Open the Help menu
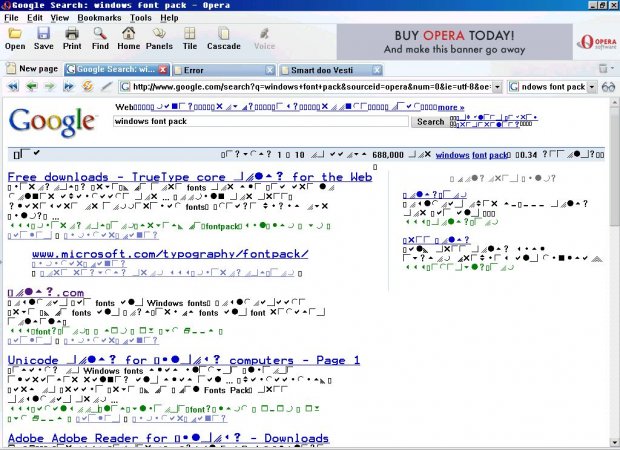Viewport: 620px width, 450px height. [x=169, y=18]
